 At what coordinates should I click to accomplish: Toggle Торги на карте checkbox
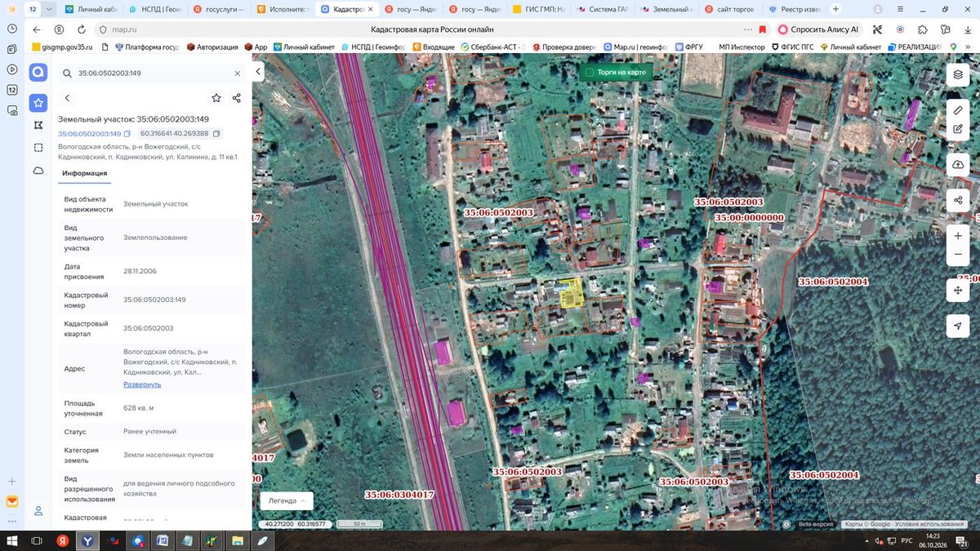coord(588,73)
